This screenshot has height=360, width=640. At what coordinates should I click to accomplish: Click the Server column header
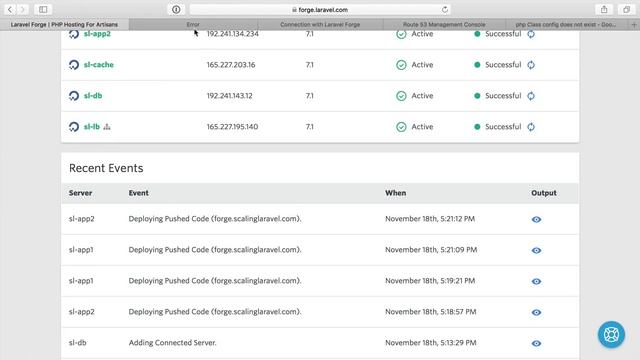(x=80, y=193)
